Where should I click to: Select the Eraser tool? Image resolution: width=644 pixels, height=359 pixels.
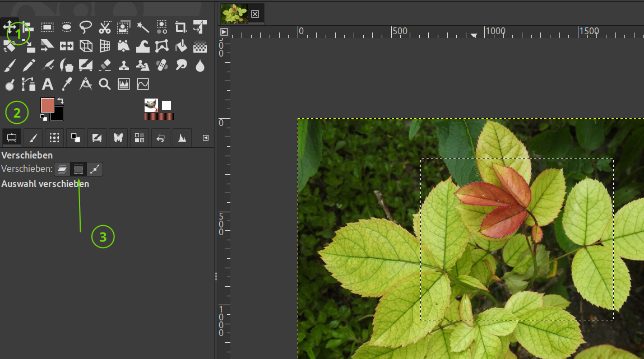105,65
